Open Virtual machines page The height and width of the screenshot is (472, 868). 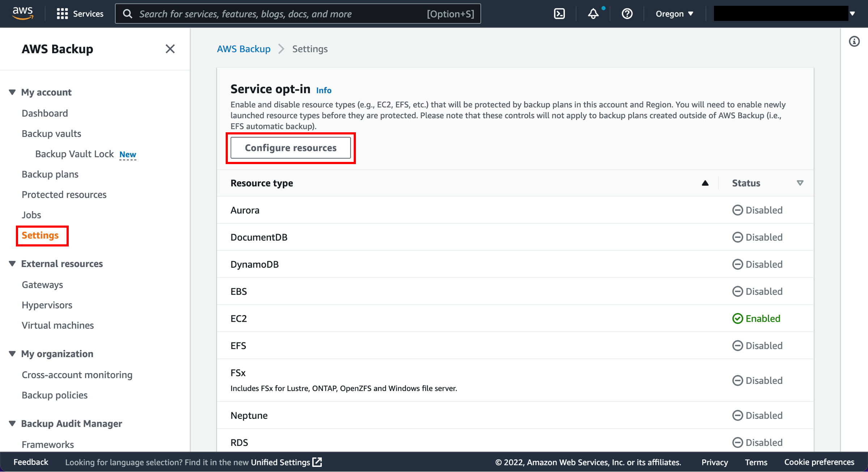[x=58, y=325]
